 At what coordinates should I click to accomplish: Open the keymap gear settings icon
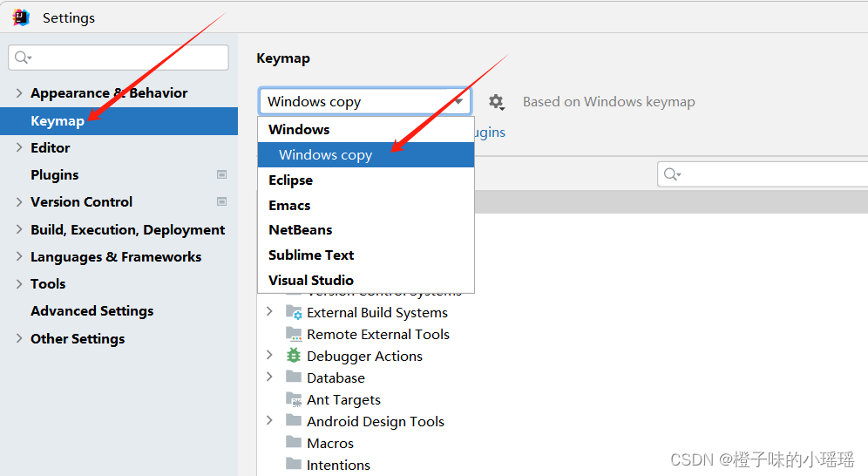(x=496, y=102)
